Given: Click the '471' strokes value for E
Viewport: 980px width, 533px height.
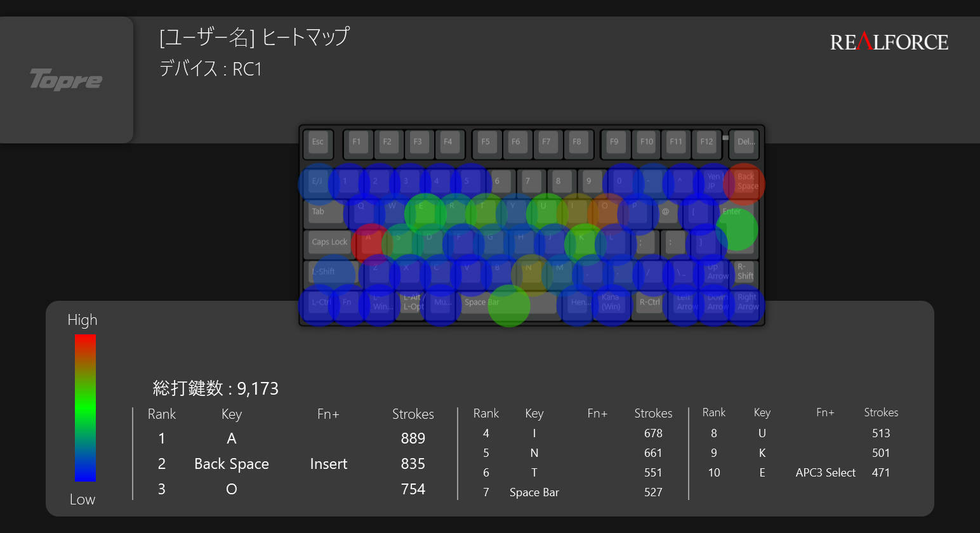Looking at the screenshot, I should pyautogui.click(x=881, y=473).
